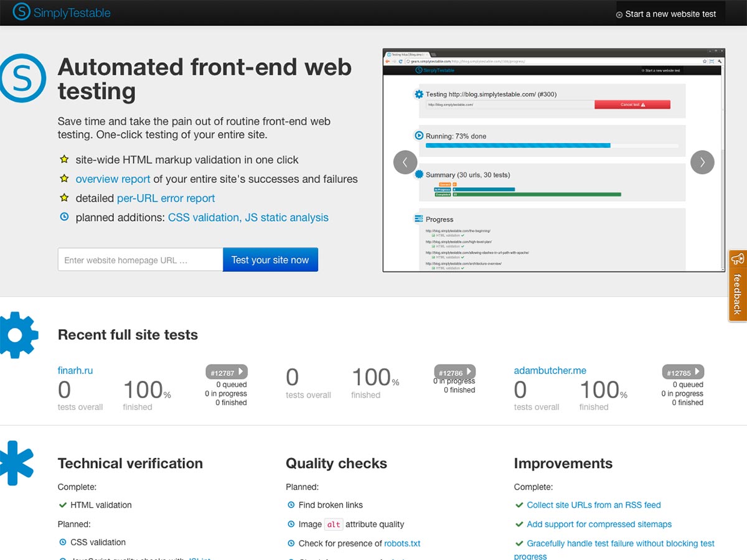Open test badge #12786
The image size is (747, 560).
[454, 372]
